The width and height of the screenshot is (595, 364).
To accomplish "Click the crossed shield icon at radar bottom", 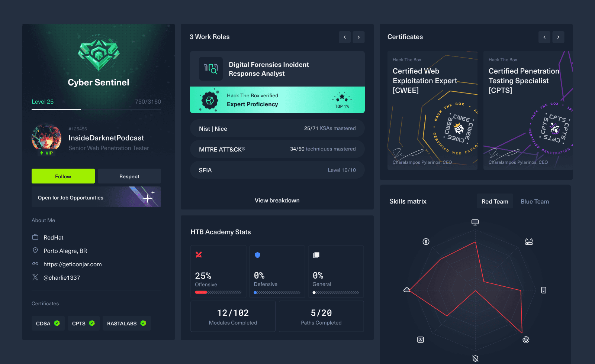I will coord(475,358).
